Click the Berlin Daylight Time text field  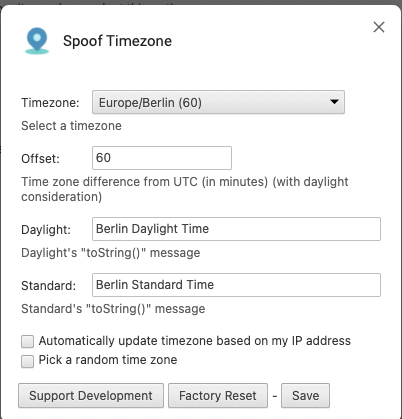point(236,229)
